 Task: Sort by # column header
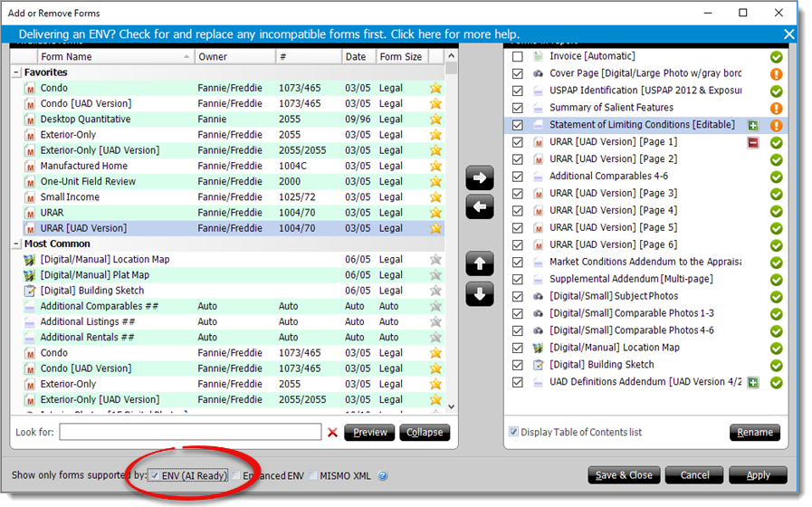[x=309, y=56]
